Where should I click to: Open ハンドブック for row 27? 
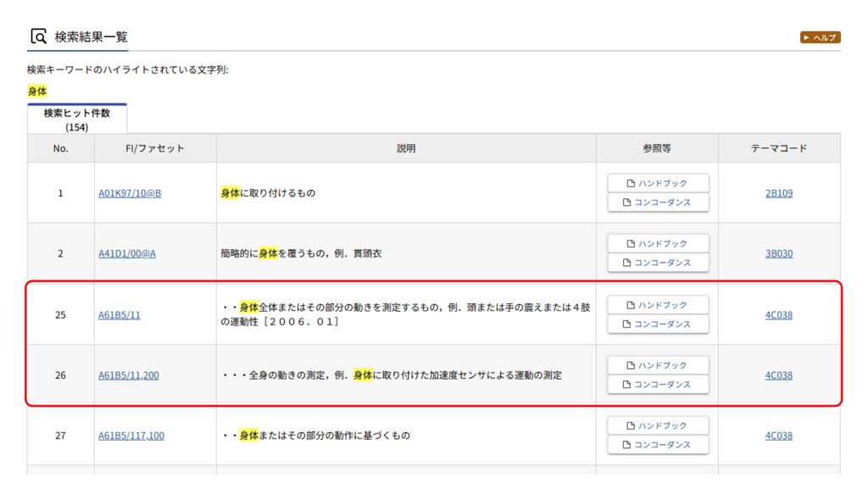click(x=658, y=425)
